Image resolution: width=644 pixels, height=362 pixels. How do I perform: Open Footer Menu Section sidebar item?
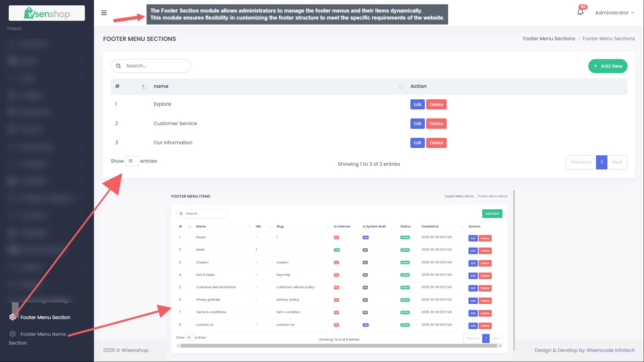pyautogui.click(x=45, y=317)
